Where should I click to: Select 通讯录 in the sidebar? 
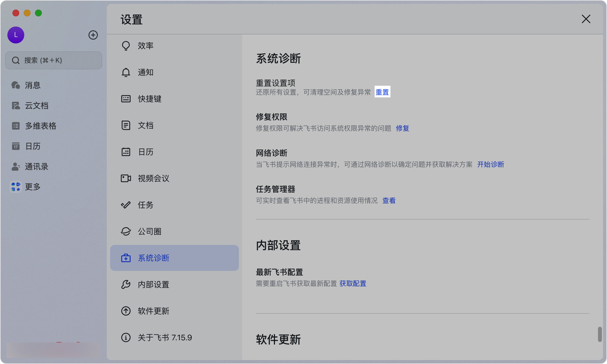click(x=36, y=166)
